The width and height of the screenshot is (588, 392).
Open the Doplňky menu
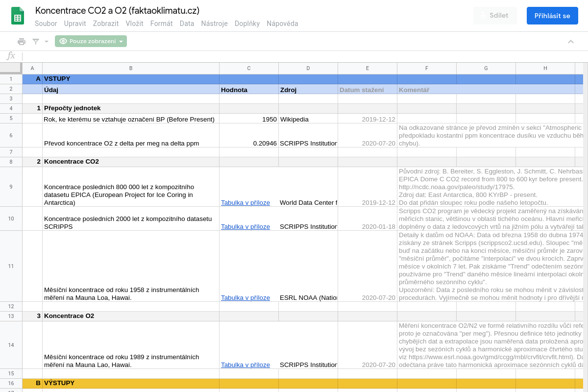tap(247, 24)
